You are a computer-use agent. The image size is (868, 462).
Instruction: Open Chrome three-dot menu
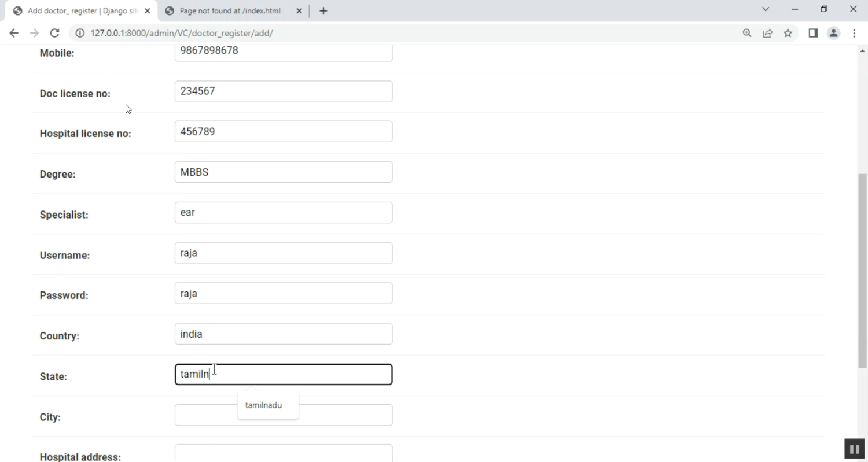(x=854, y=34)
